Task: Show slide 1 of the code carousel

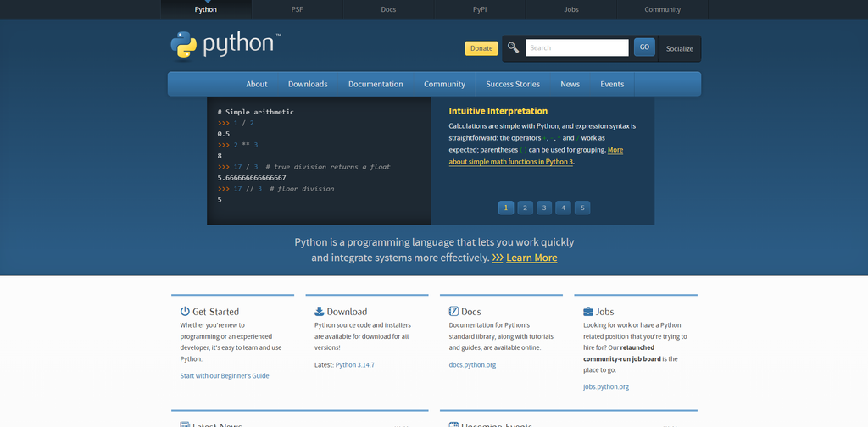Action: point(506,208)
